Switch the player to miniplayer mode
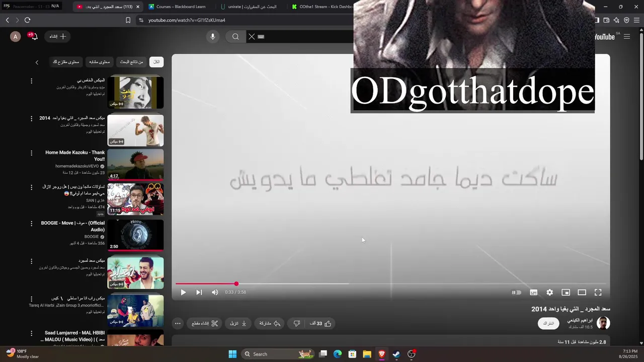Screen dimensions: 644x362 (x=566, y=292)
